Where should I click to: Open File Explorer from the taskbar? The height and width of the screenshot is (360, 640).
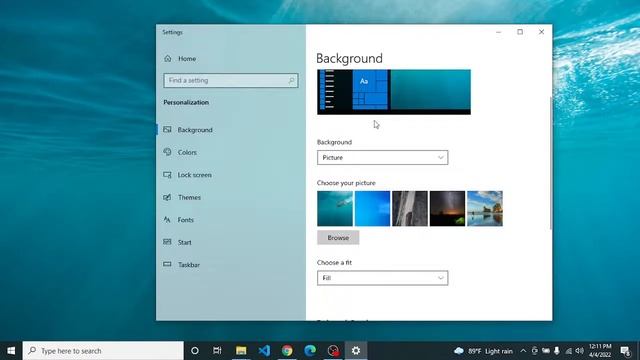[x=241, y=351]
